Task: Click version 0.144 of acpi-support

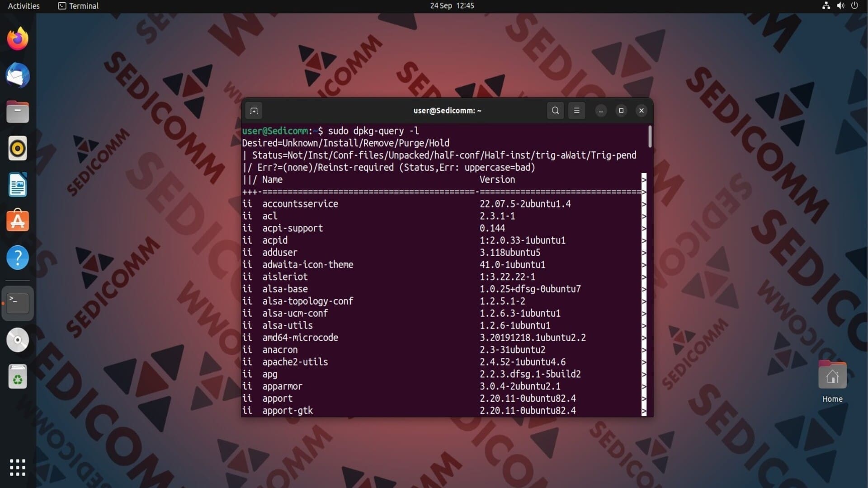Action: click(492, 229)
